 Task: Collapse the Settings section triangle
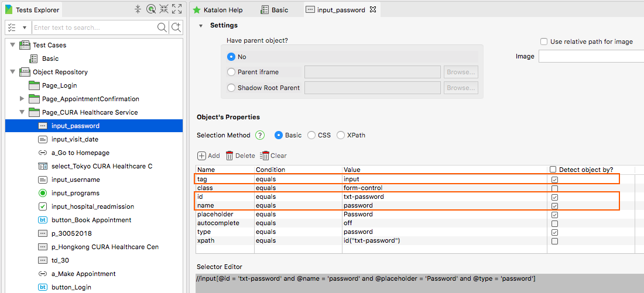click(x=201, y=26)
